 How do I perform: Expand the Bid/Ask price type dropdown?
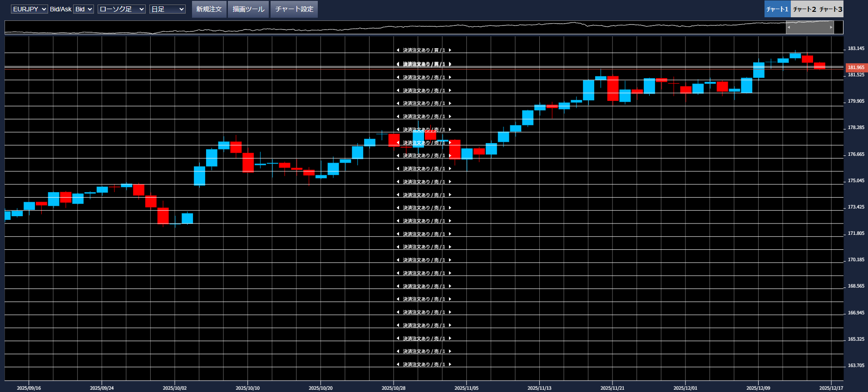point(84,9)
